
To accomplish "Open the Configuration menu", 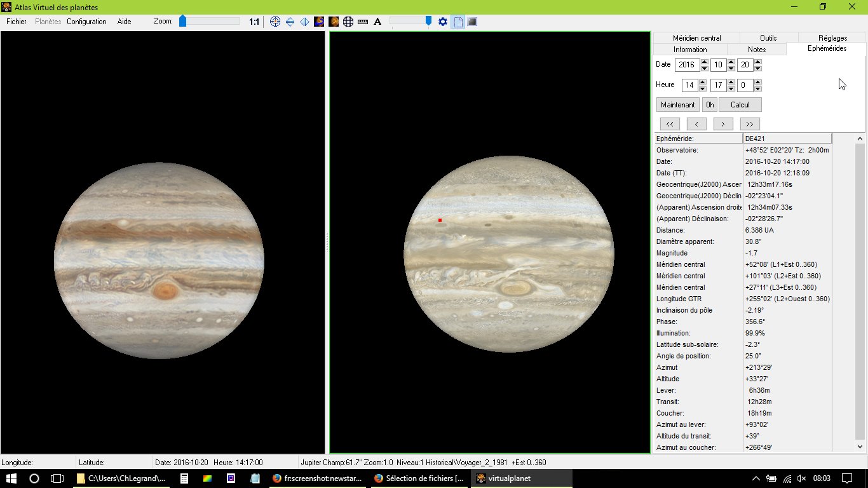I will click(87, 22).
